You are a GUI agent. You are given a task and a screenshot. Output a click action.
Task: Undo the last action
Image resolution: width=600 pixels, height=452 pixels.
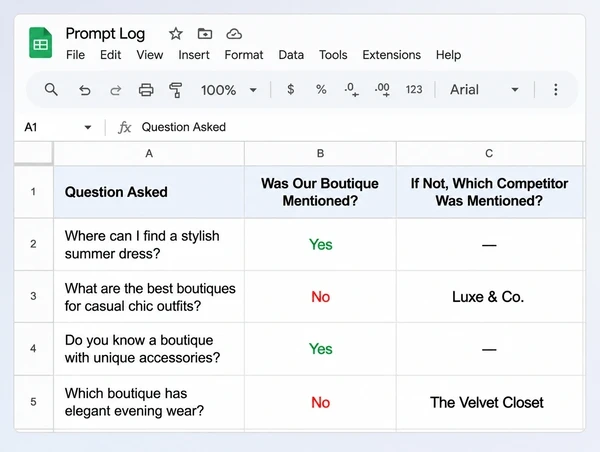click(x=85, y=90)
